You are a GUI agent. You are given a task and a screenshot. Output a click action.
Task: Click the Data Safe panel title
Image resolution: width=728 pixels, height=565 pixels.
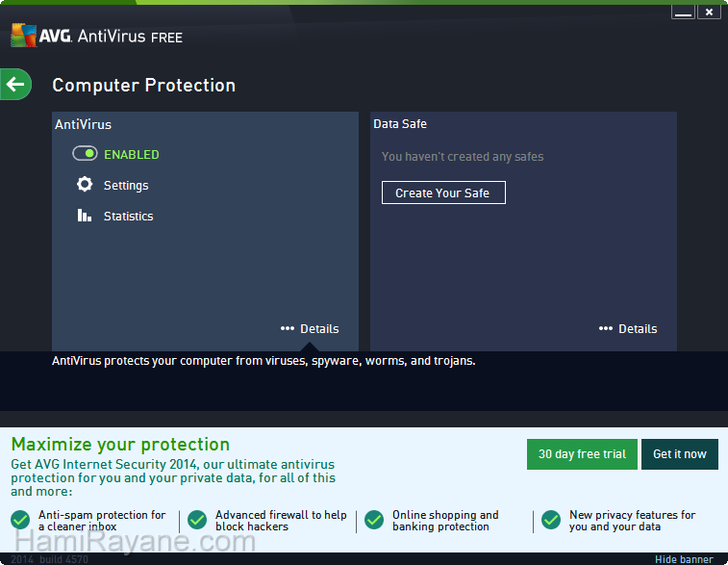pyautogui.click(x=400, y=124)
